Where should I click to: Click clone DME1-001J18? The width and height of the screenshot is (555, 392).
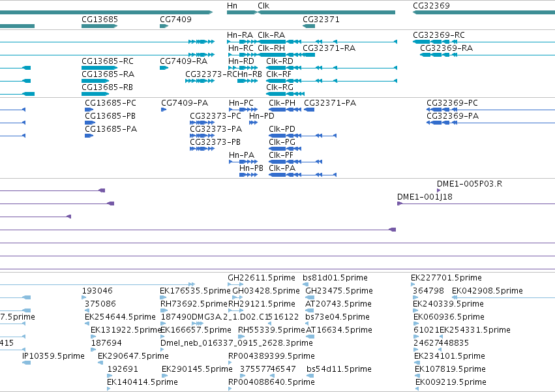click(x=476, y=204)
